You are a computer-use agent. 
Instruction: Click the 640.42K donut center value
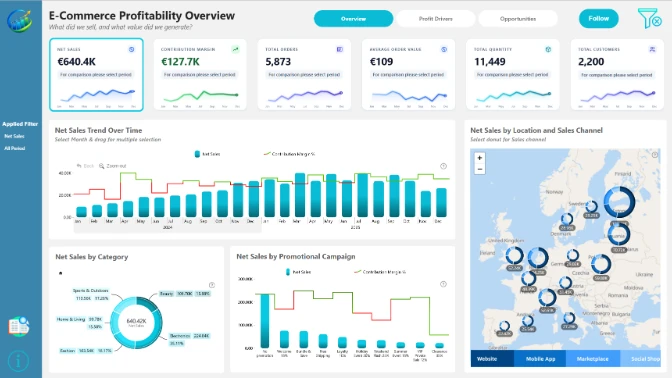(136, 321)
